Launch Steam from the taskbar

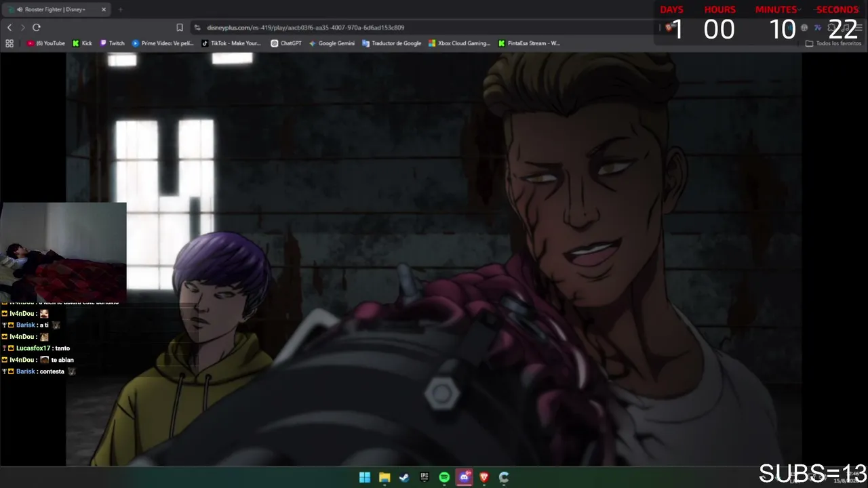[x=404, y=477]
